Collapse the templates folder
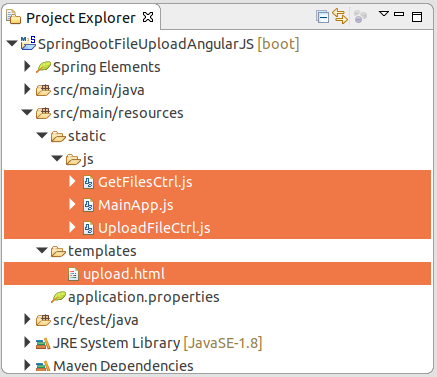The image size is (437, 377). [42, 250]
